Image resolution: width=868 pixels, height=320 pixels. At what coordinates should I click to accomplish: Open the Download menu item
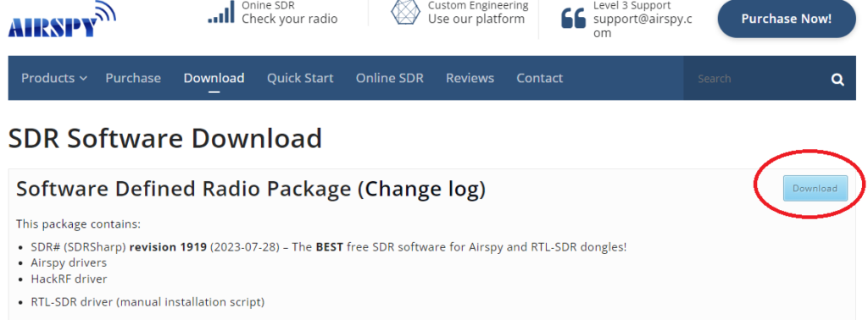coord(214,79)
